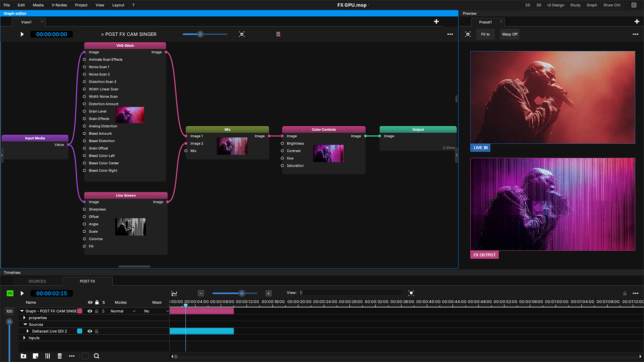Open the mixer sliders icon in timeline toolbar
Viewport: 644px width, 362px height.
click(48, 356)
